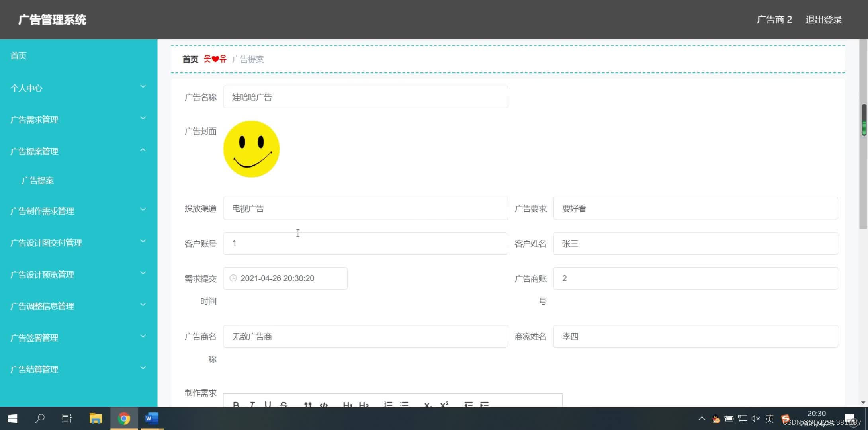
Task: Apply subscript in the editor toolbar
Action: 428,405
